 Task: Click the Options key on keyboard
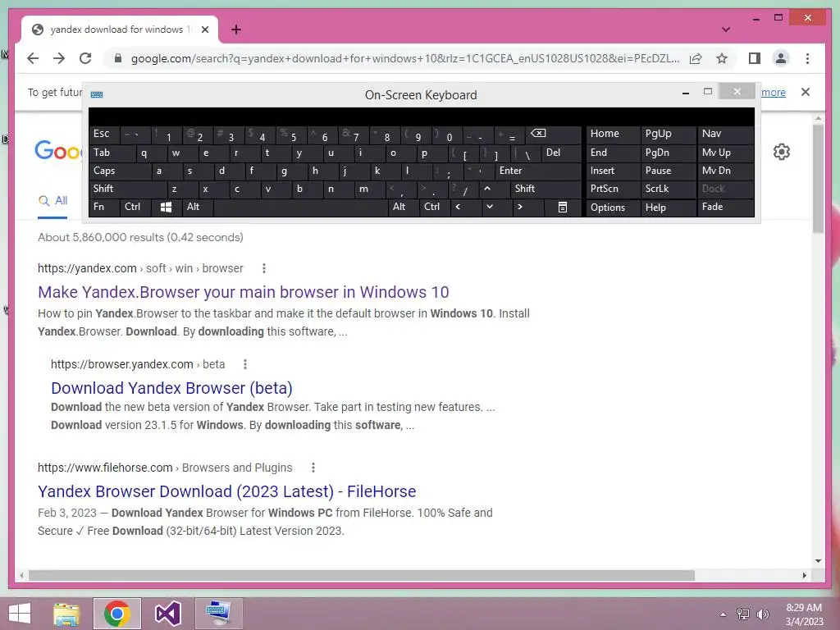pyautogui.click(x=614, y=208)
